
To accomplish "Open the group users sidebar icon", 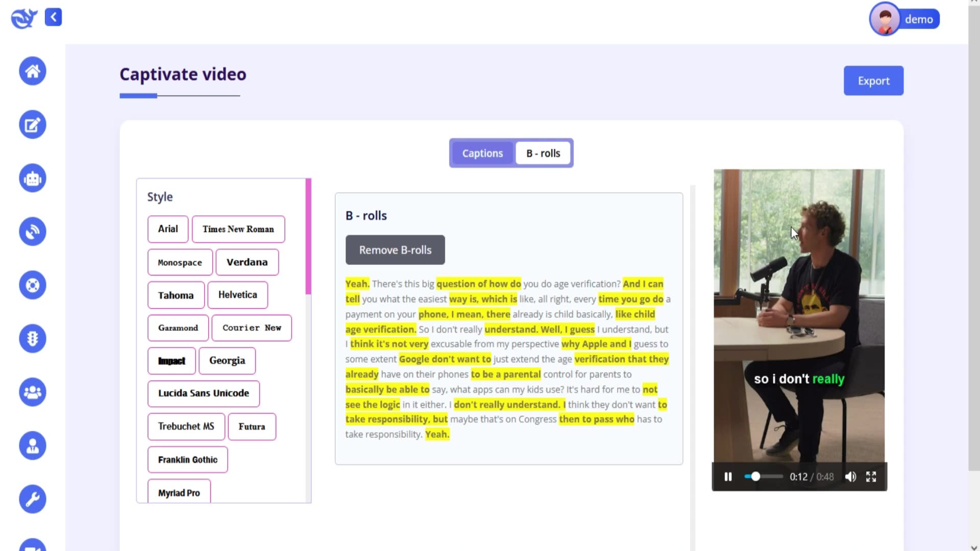I will pyautogui.click(x=33, y=392).
